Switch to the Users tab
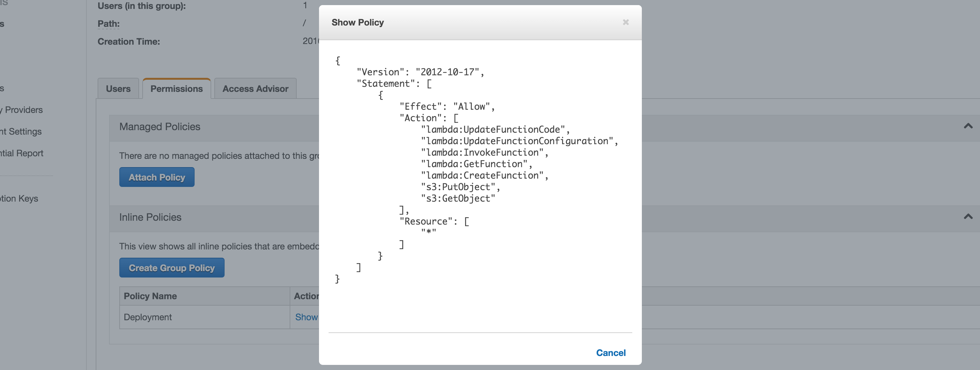This screenshot has height=370, width=980. pos(118,89)
